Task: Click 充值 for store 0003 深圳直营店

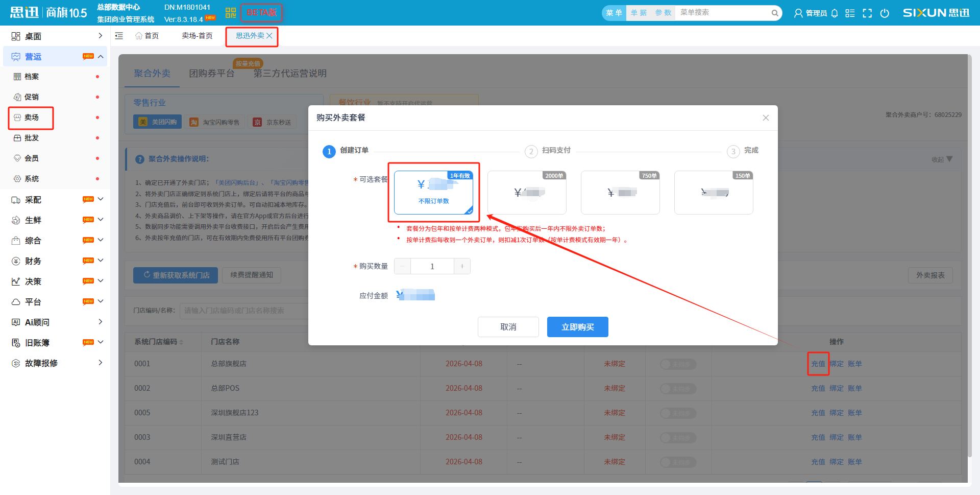Action: (x=818, y=437)
